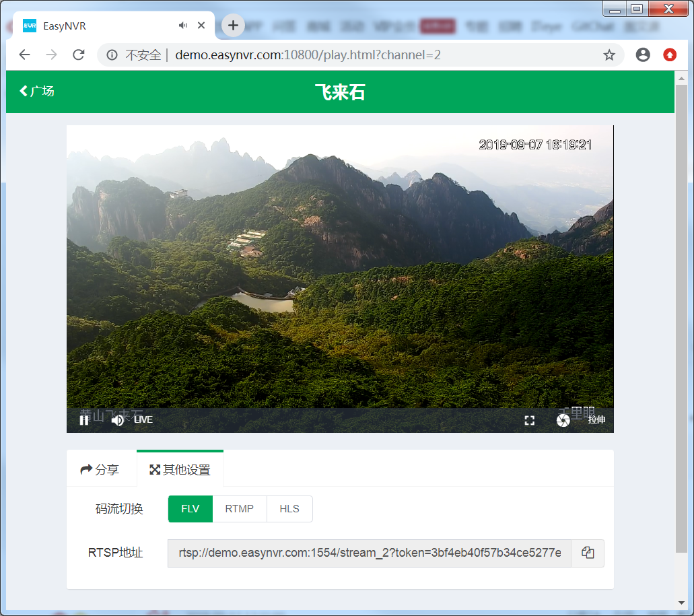Reload the current browser page
The width and height of the screenshot is (694, 616).
(79, 55)
